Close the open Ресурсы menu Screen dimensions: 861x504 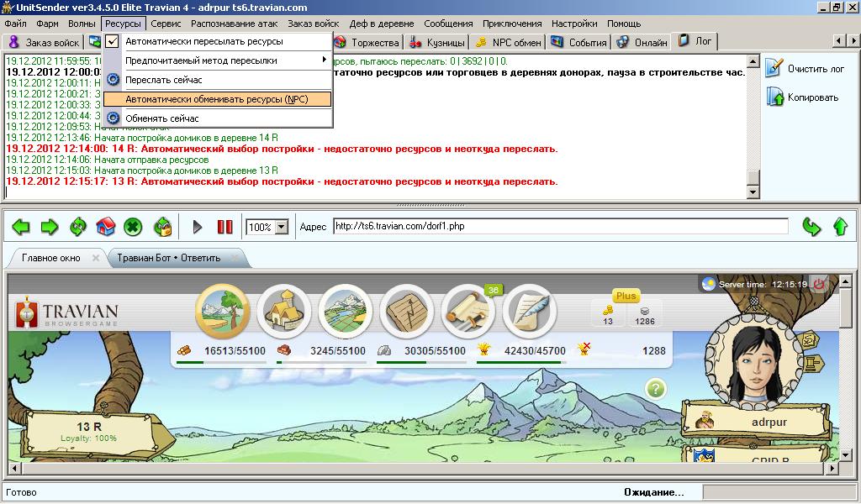click(x=124, y=24)
